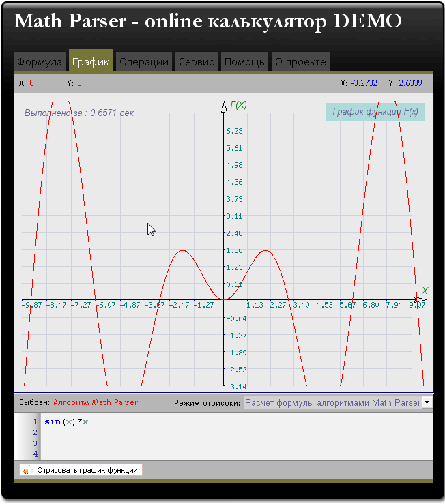Click the graph origin where axes cross
This screenshot has height=504, width=445.
(x=224, y=299)
